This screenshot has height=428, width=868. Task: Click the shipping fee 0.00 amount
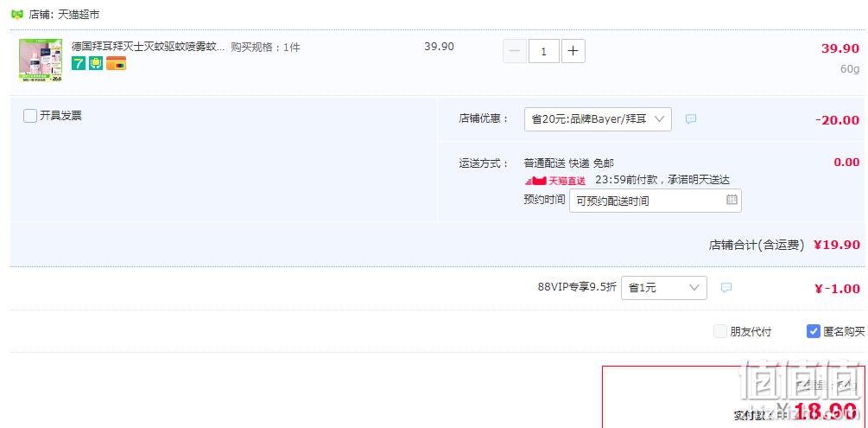[x=847, y=163]
